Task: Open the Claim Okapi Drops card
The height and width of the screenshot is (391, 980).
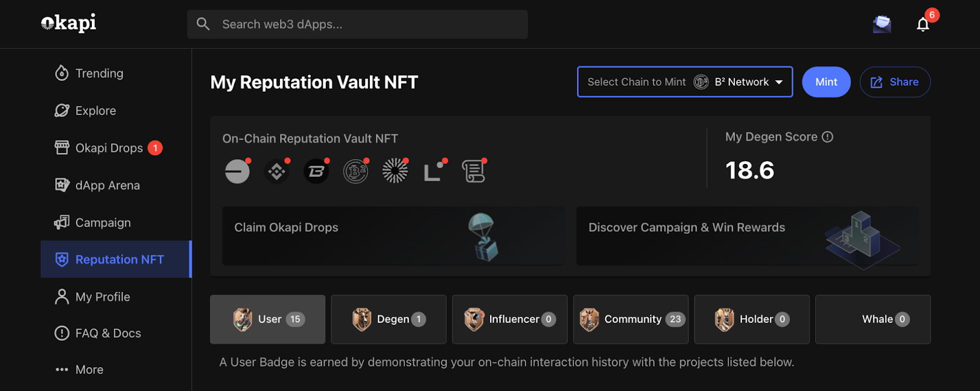Action: click(x=393, y=236)
